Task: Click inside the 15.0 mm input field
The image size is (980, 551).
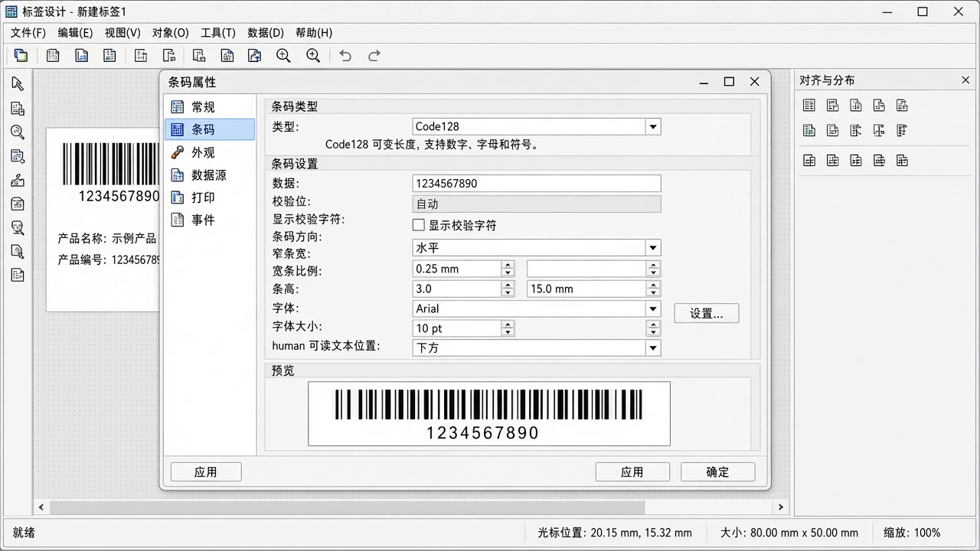Action: click(586, 289)
